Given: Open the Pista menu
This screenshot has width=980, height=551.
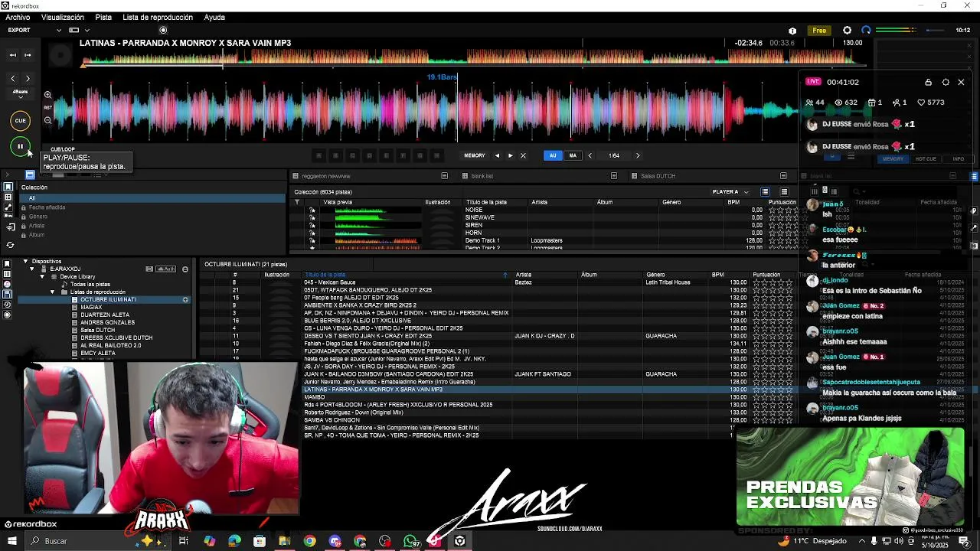Looking at the screenshot, I should [x=103, y=17].
